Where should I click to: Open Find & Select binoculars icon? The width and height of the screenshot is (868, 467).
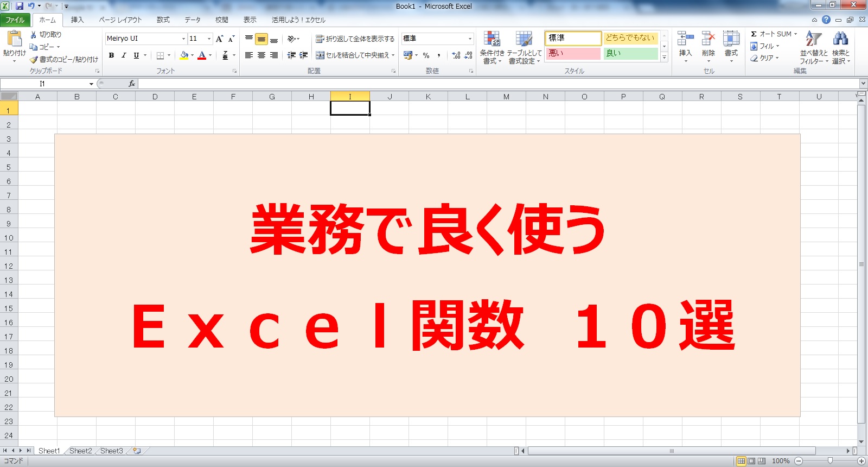click(840, 39)
